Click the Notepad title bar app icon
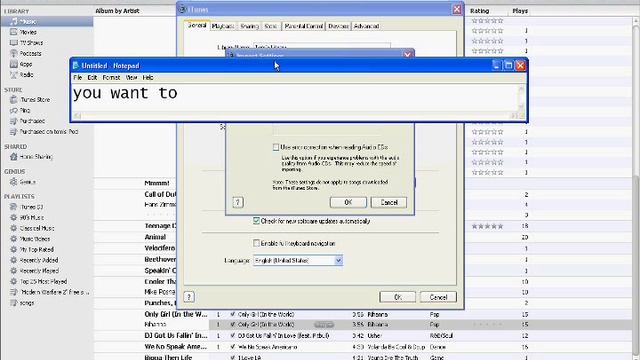This screenshot has width=640, height=360. click(76, 66)
